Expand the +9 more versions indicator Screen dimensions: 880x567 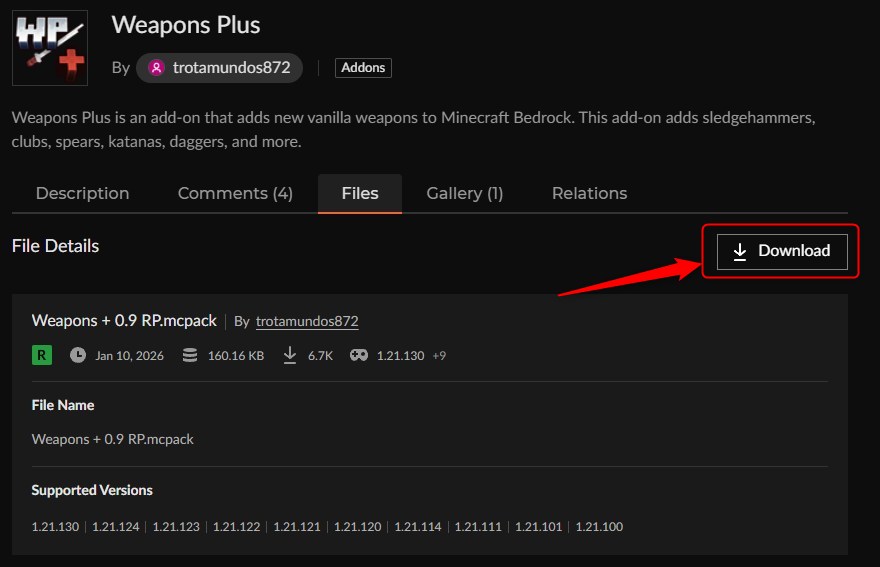tap(439, 355)
